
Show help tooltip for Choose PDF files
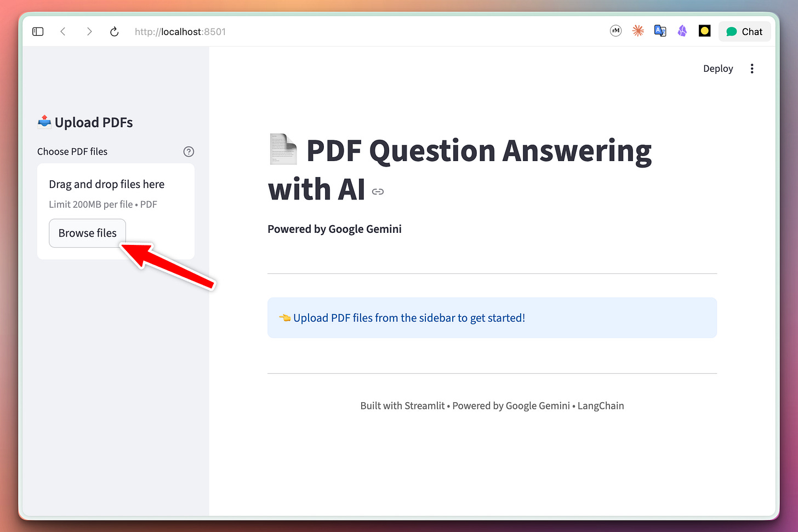[x=189, y=152]
